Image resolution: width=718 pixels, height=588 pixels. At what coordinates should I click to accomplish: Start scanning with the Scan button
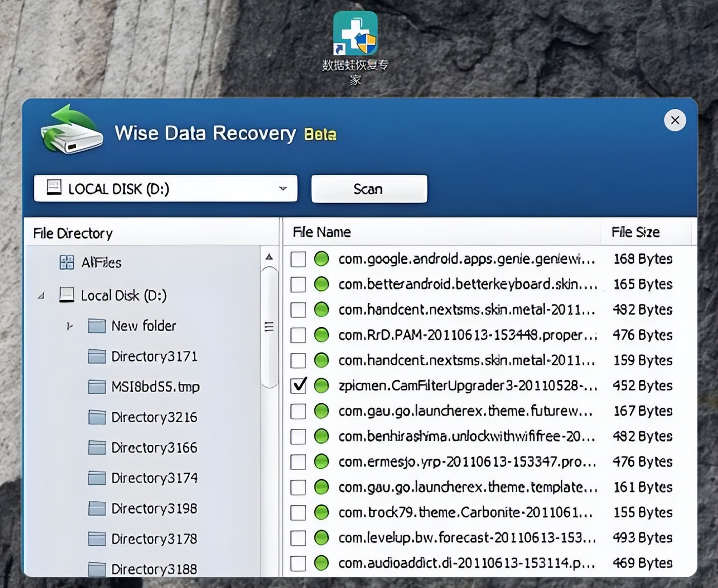point(369,189)
